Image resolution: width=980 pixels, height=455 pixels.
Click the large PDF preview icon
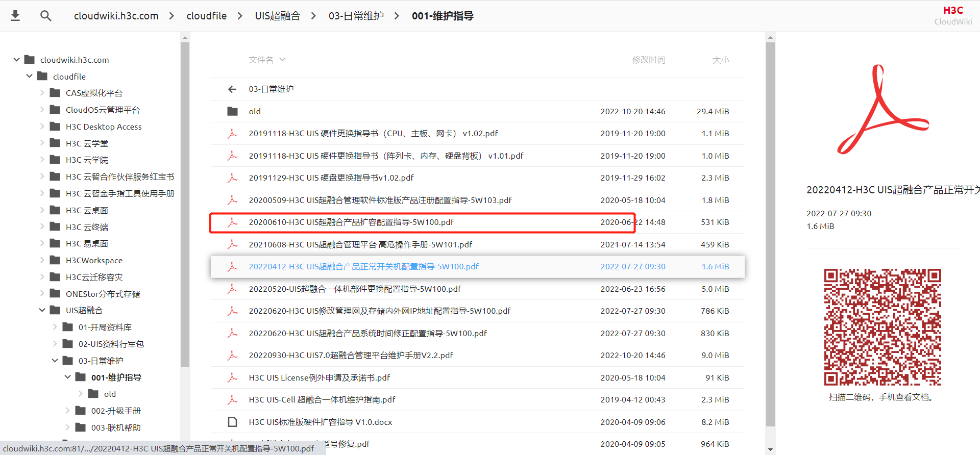(883, 109)
